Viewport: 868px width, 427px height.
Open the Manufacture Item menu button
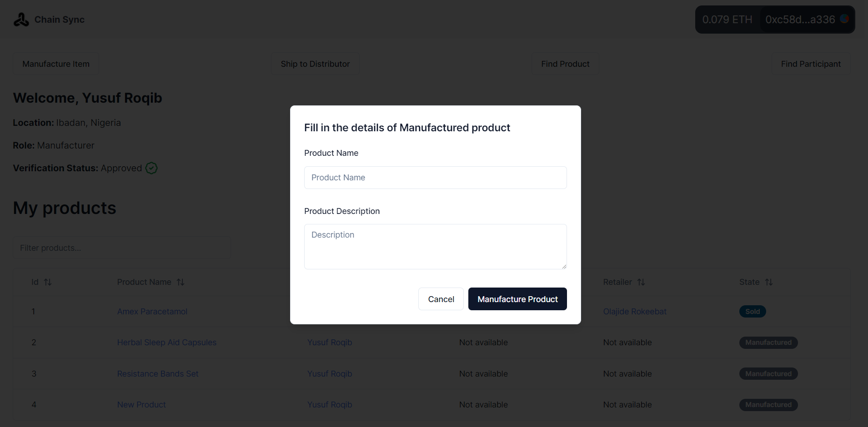point(56,64)
